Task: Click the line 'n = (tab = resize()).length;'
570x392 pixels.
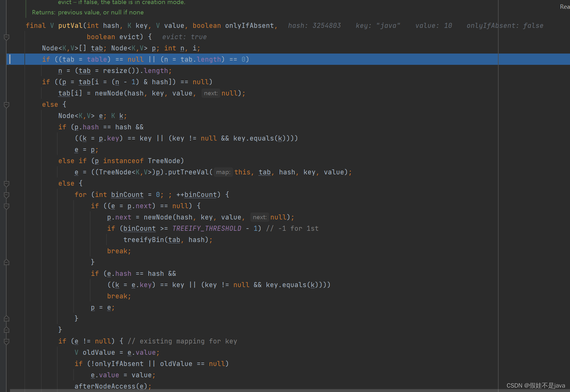Action: pos(115,71)
